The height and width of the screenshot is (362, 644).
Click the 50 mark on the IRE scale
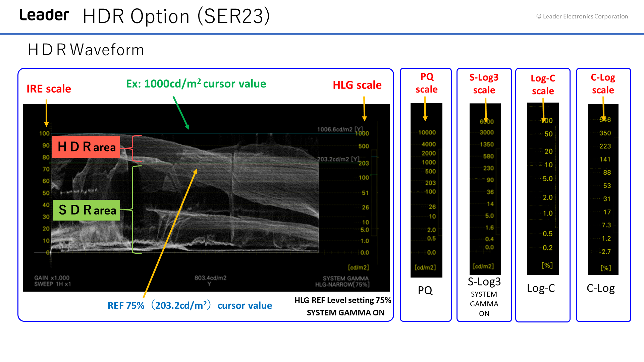pos(46,193)
